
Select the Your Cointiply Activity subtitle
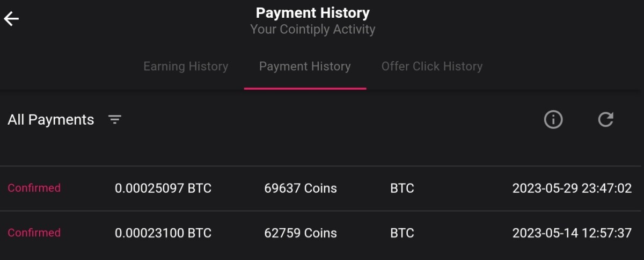313,29
